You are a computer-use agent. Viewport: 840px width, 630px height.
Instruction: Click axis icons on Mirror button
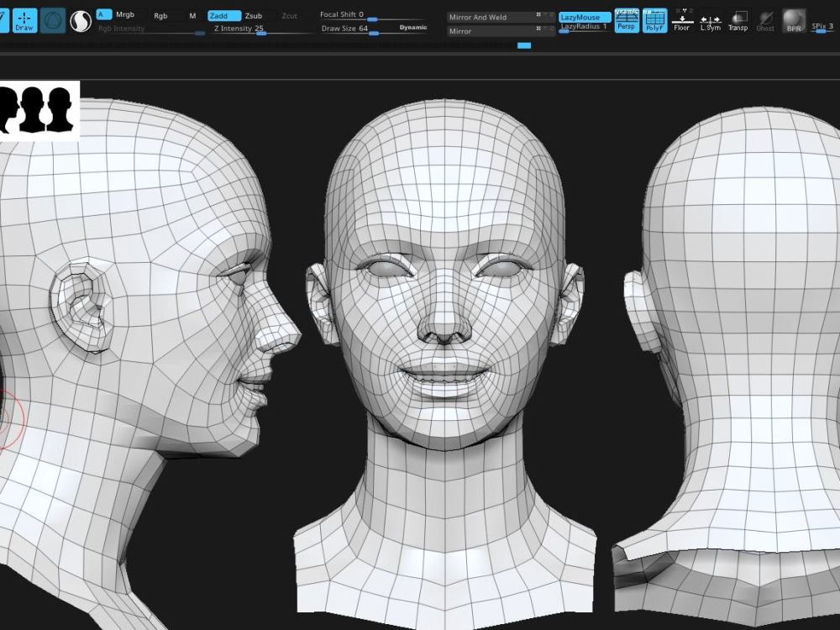click(x=545, y=30)
